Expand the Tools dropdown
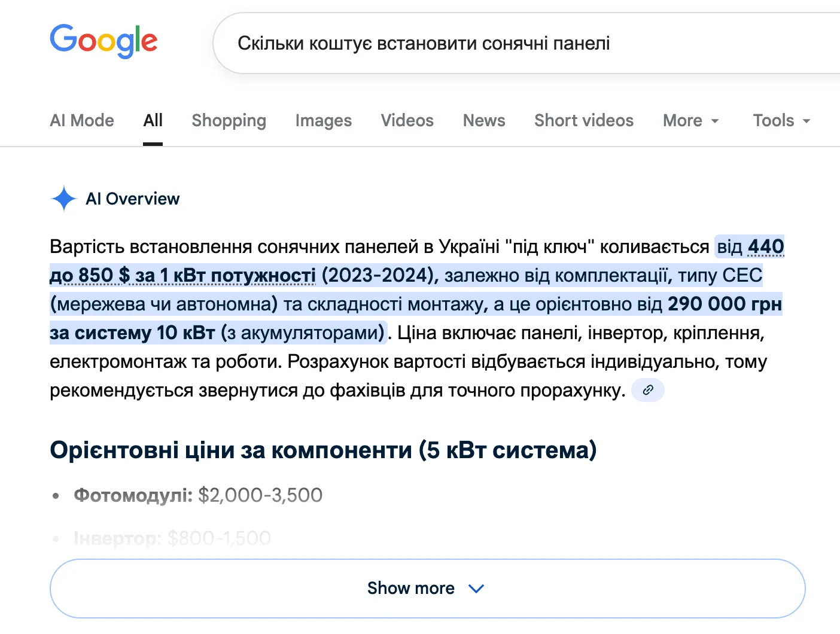The image size is (840, 634). 780,121
